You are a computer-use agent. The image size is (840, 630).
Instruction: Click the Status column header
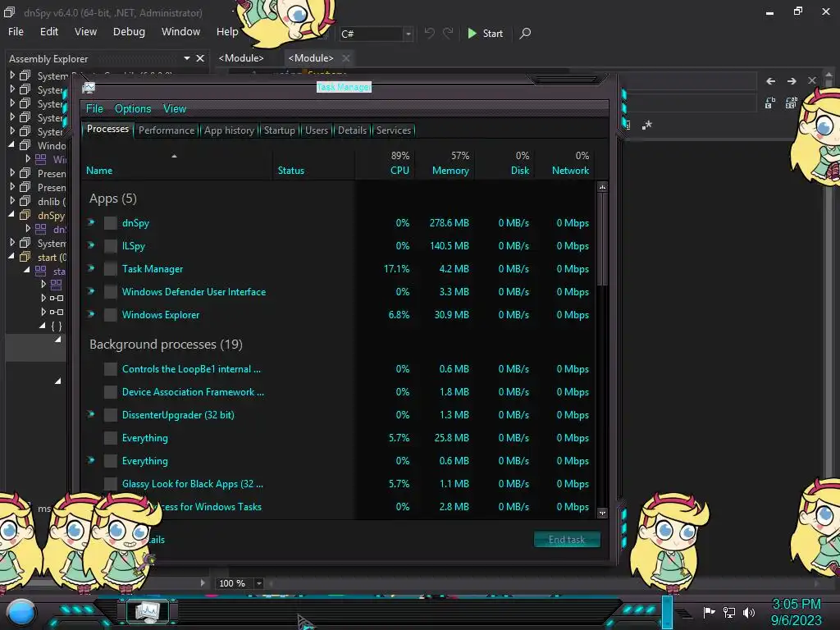click(x=313, y=163)
